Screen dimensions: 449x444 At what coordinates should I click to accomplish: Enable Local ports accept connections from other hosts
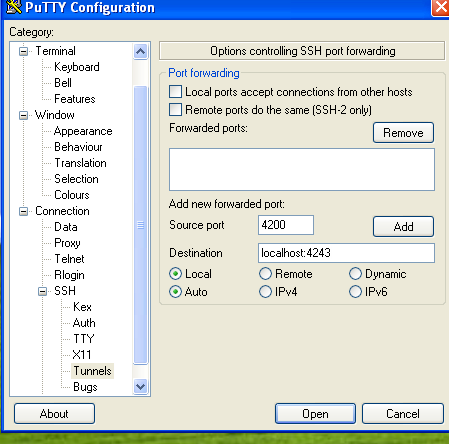175,92
